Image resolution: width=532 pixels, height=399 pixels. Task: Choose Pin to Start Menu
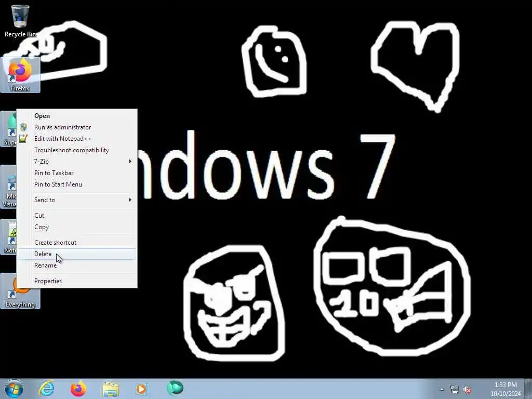77,184
